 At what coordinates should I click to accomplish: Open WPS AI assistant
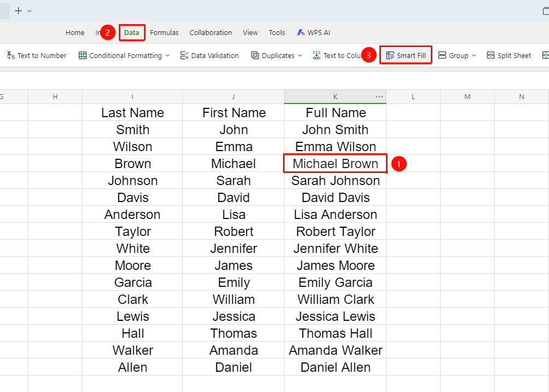click(x=314, y=33)
